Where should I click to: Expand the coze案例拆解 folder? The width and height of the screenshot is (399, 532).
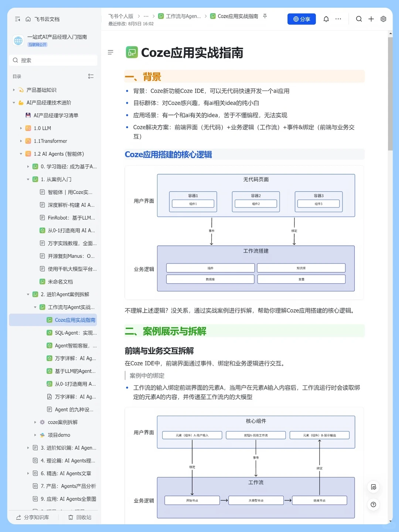tap(35, 422)
